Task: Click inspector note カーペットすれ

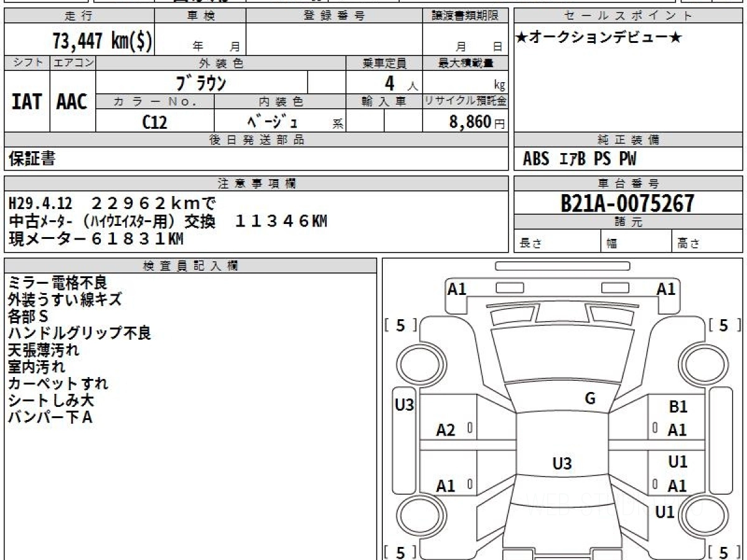Action: coord(58,384)
